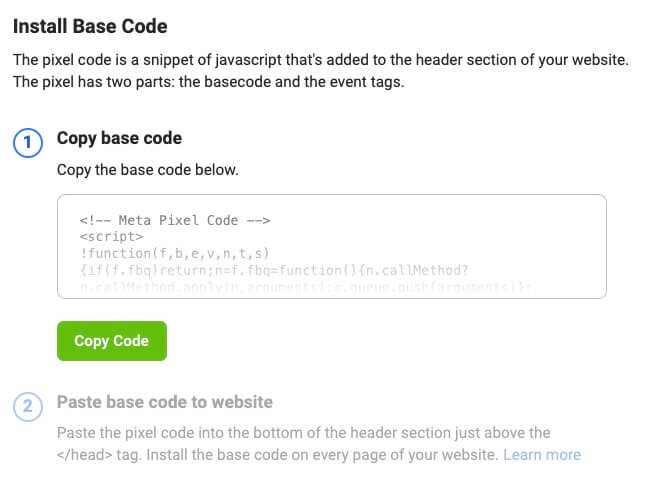This screenshot has height=495, width=667.
Task: Click the Paste base code to website title
Action: [x=165, y=402]
